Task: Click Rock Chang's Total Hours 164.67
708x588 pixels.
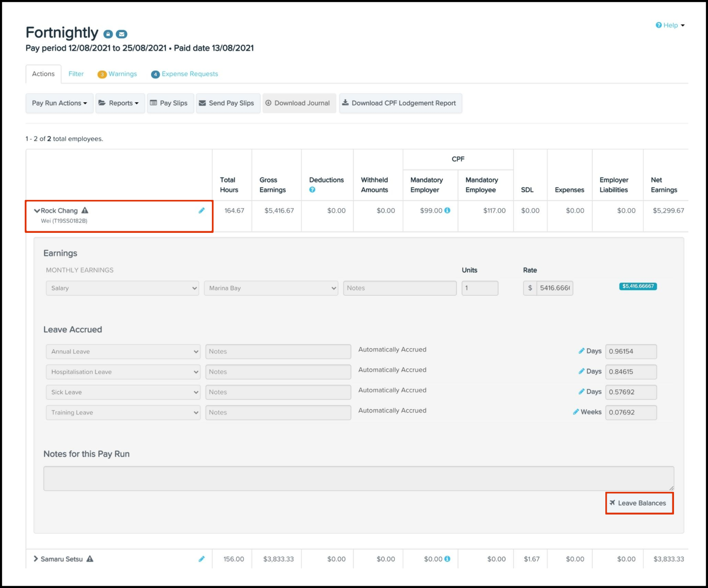Action: coord(234,211)
